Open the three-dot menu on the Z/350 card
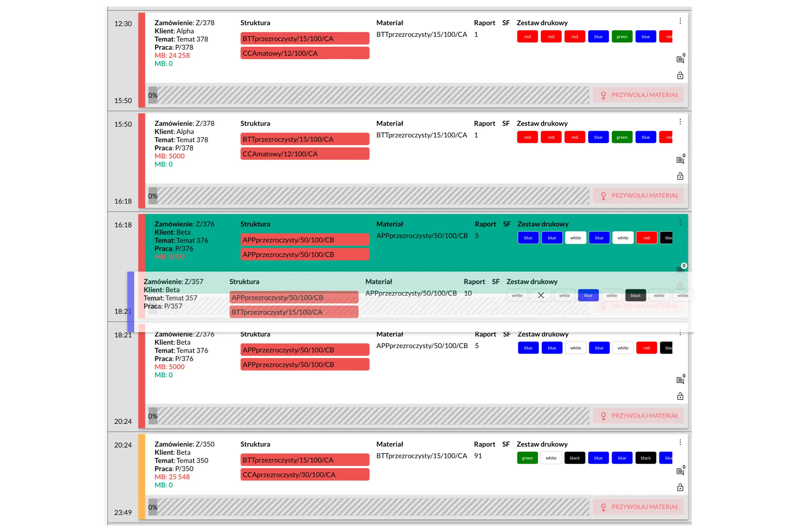Image resolution: width=798 pixels, height=532 pixels. pos(680,442)
